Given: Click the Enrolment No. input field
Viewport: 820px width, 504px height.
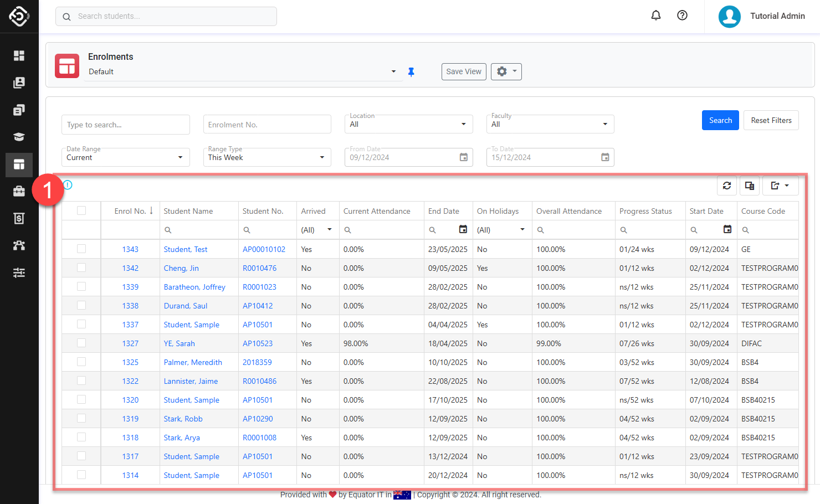Looking at the screenshot, I should (267, 125).
